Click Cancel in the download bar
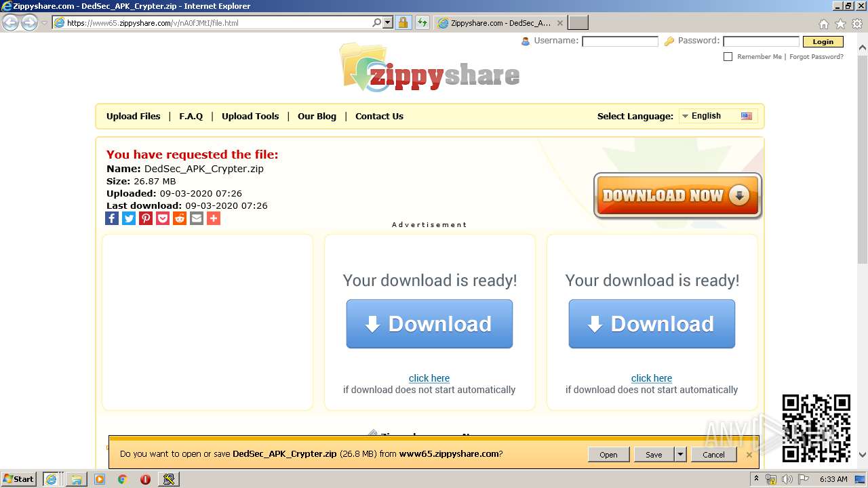 [713, 455]
